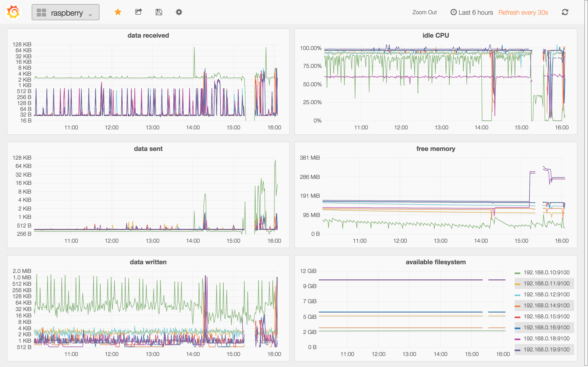
Task: Open the share dashboard icon
Action: [138, 12]
